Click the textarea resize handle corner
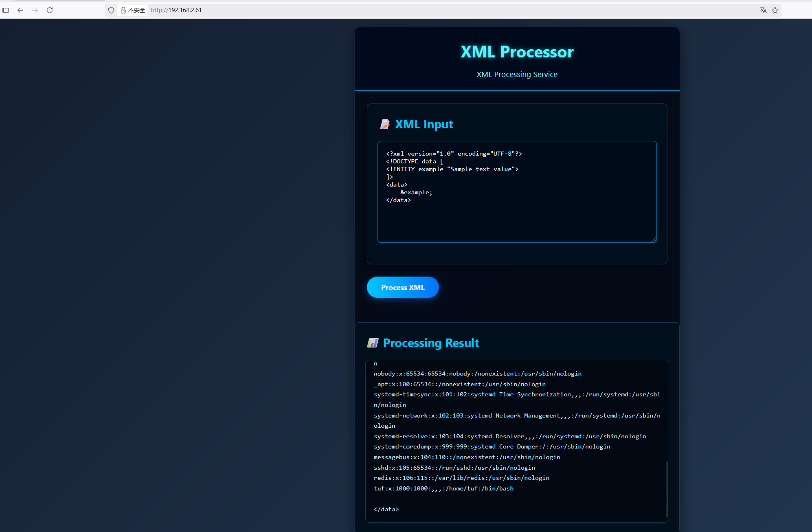 coord(654,240)
